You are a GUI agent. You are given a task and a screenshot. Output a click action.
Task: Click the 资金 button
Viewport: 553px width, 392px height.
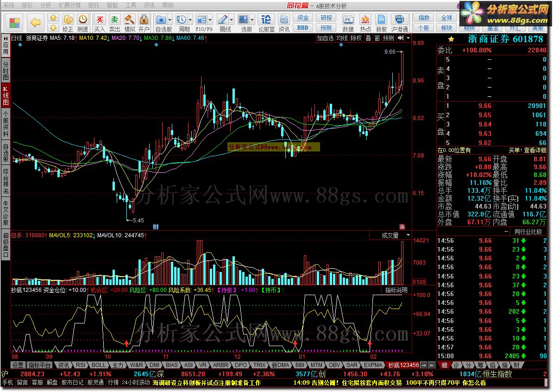pos(302,18)
